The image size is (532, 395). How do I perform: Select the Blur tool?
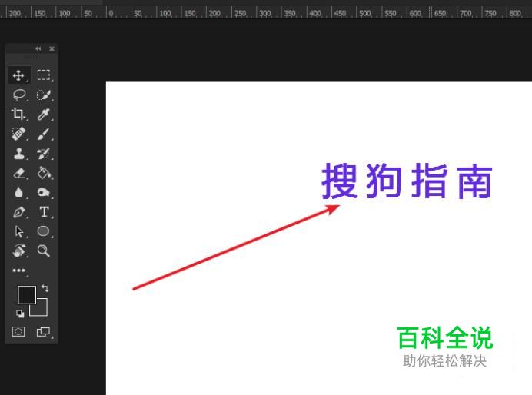click(x=18, y=192)
